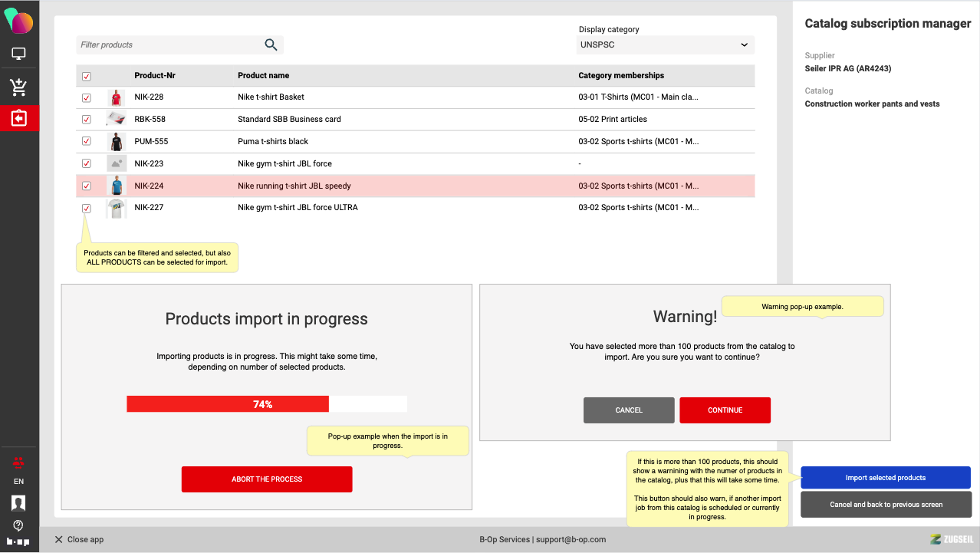Viewport: 980px width, 553px height.
Task: Click Import selected products button
Action: tap(886, 478)
